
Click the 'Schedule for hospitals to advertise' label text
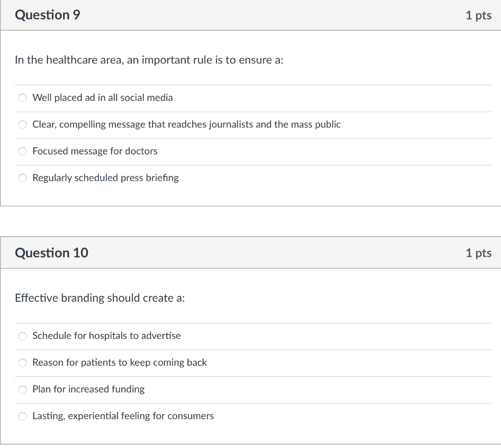(106, 336)
